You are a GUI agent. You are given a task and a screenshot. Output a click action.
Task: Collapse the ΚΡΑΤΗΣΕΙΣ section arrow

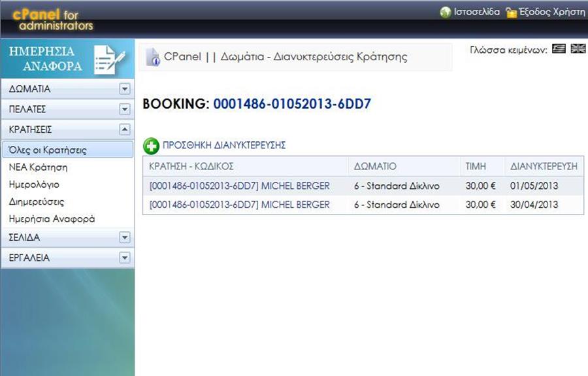point(125,129)
